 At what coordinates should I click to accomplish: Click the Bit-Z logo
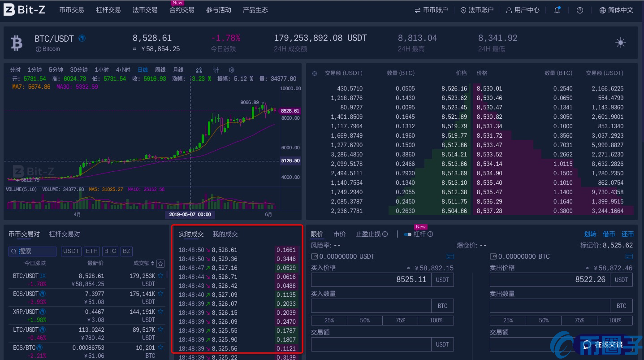[x=25, y=9]
